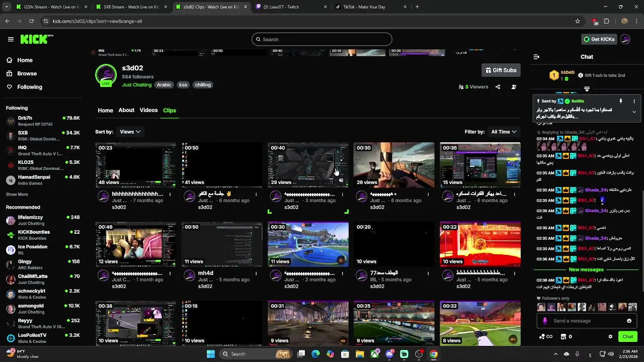Open the All Time filter dropdown
644x362 pixels.
[504, 132]
